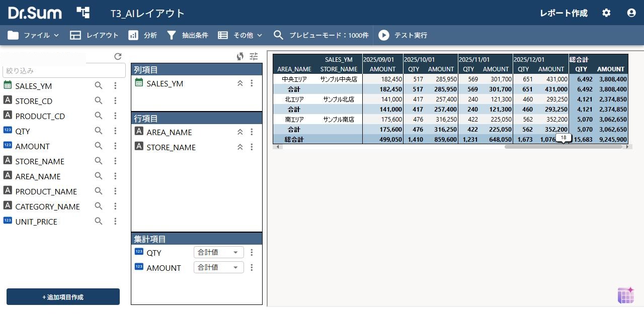Collapse the STORE_NAME row item
The height and width of the screenshot is (317, 644).
click(240, 147)
